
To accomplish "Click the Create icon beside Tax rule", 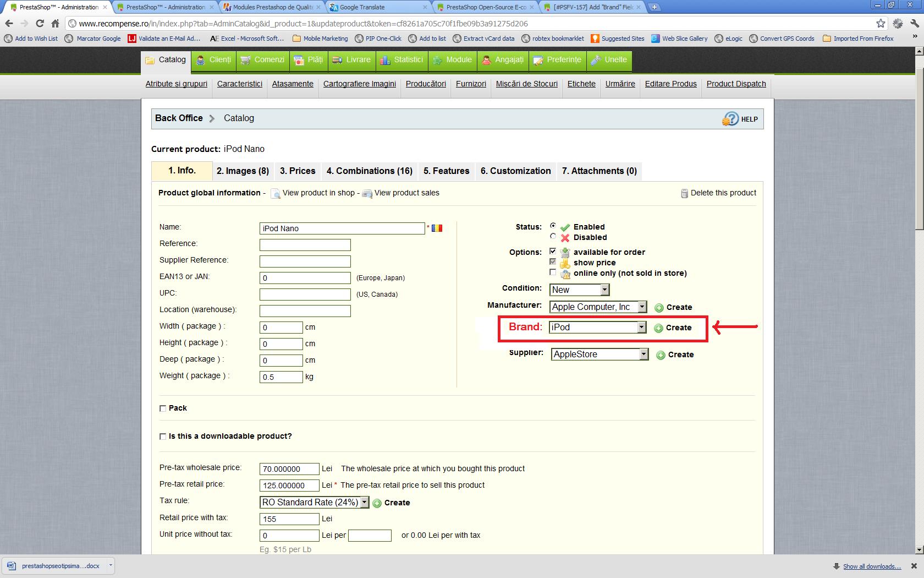I will click(x=377, y=503).
